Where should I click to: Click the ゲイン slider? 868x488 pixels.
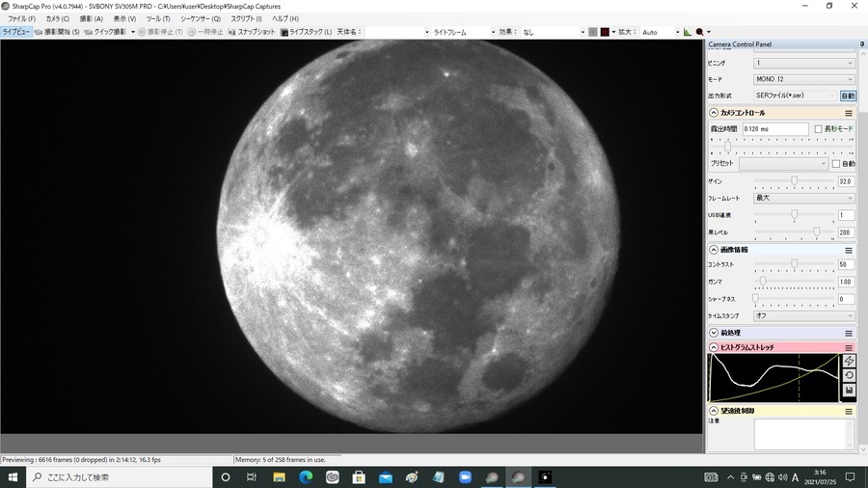794,180
